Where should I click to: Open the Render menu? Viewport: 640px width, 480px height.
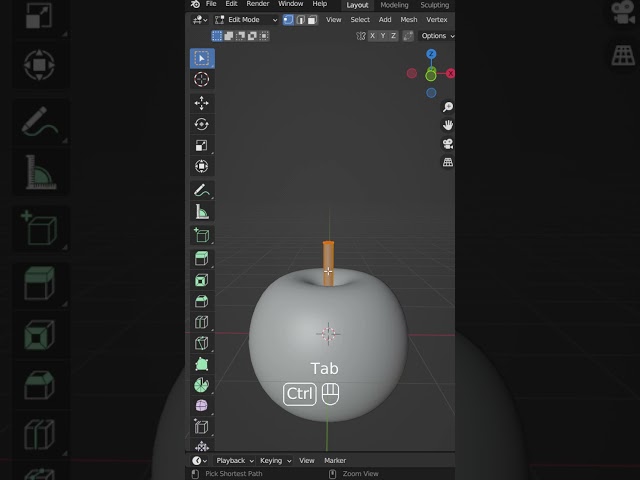click(258, 4)
